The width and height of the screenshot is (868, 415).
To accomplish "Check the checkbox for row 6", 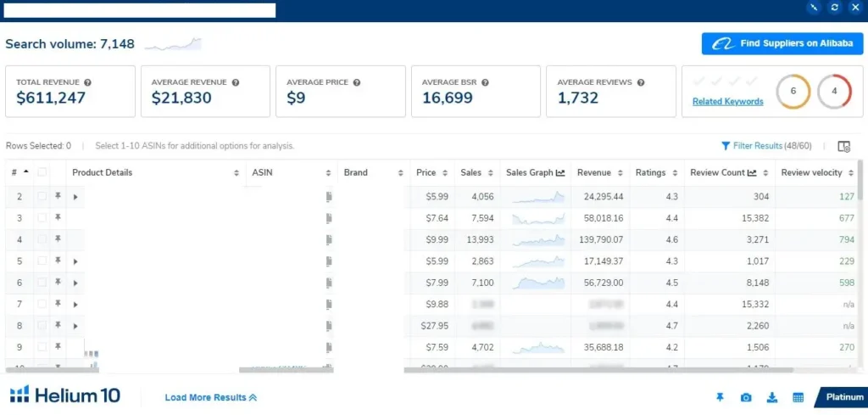I will click(42, 283).
